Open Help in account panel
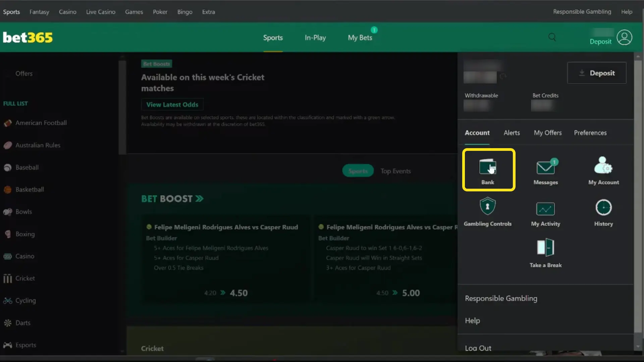Screen dimensions: 644x362 (472, 321)
